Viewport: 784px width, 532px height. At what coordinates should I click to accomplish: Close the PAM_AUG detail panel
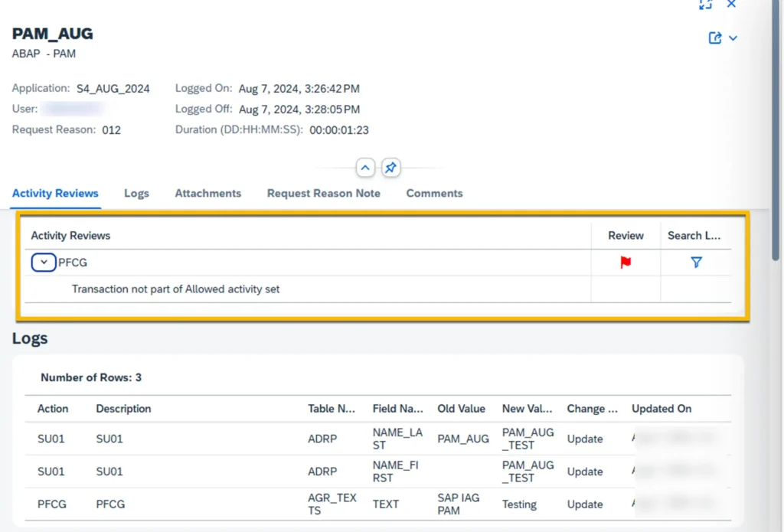pyautogui.click(x=731, y=4)
